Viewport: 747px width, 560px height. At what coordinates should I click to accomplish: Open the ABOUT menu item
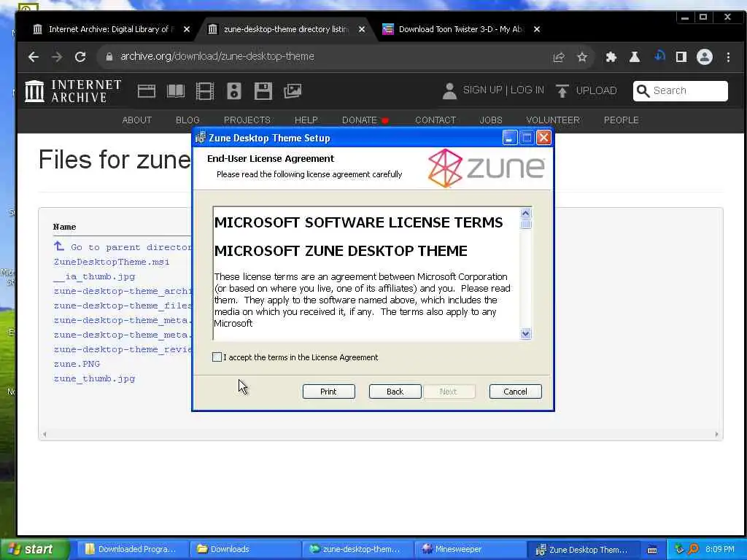[136, 120]
